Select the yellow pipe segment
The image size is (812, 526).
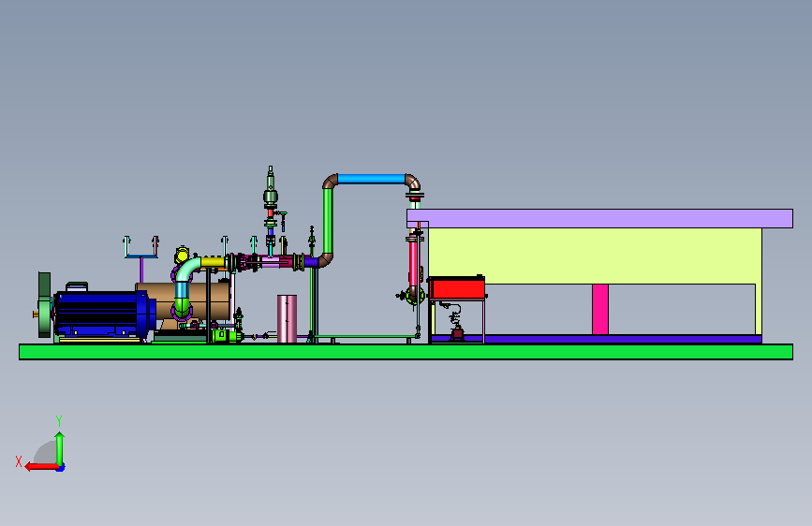[213, 262]
